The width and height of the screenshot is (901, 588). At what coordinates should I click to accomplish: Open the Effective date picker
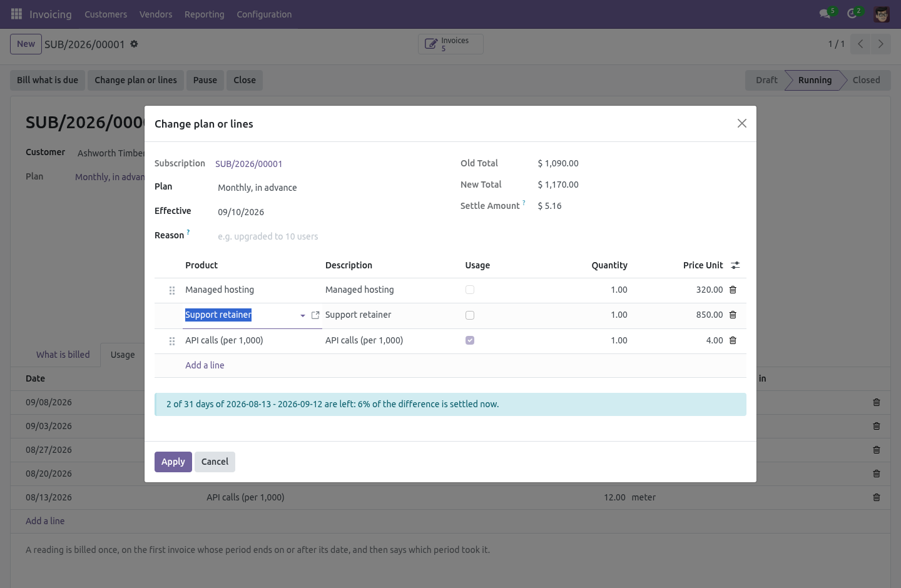pos(329,212)
